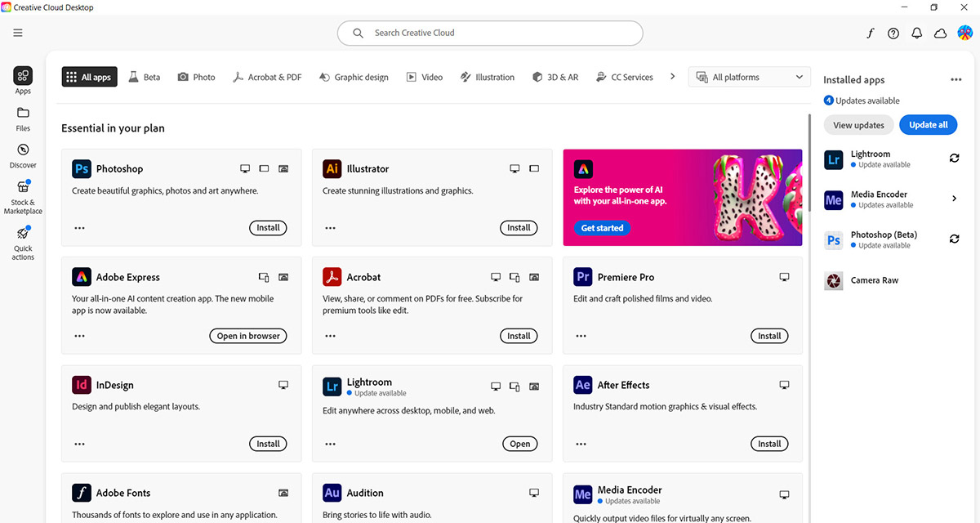Viewport: 980px width, 523px height.
Task: Open more options for Adobe Express card
Action: (79, 336)
